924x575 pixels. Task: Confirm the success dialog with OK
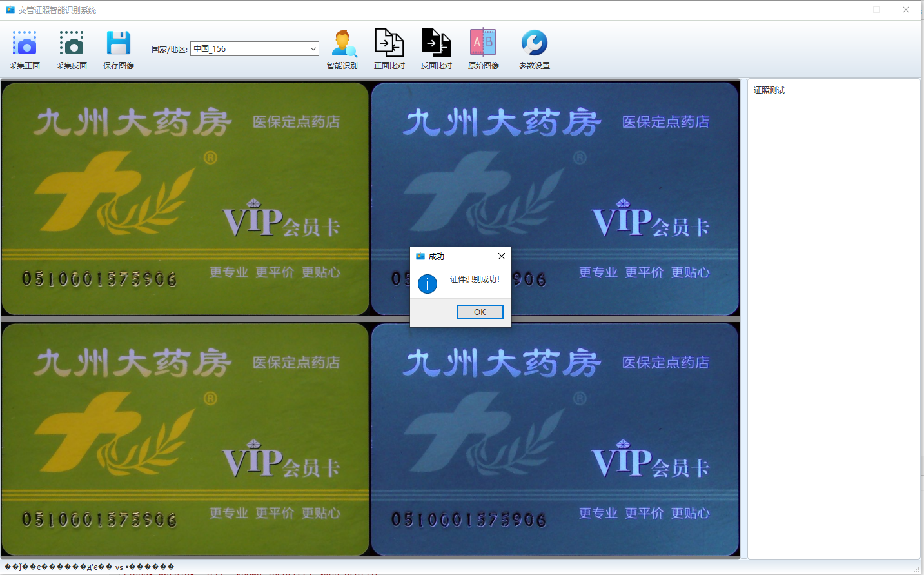click(x=480, y=312)
